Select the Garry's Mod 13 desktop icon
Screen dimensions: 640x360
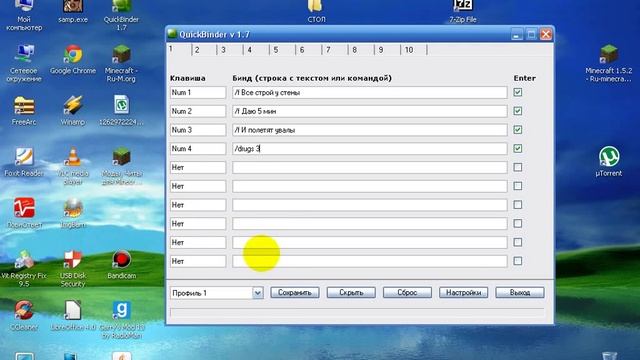point(121,320)
